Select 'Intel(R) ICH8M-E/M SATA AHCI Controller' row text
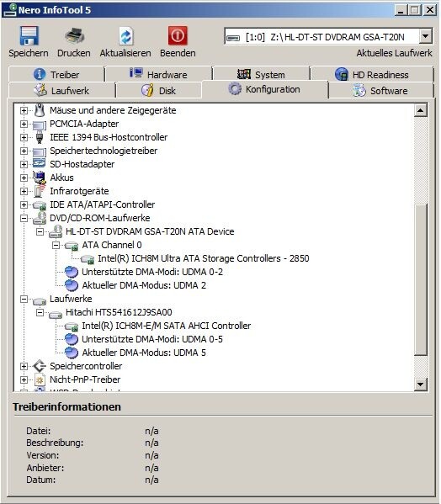The height and width of the screenshot is (504, 441). (166, 326)
